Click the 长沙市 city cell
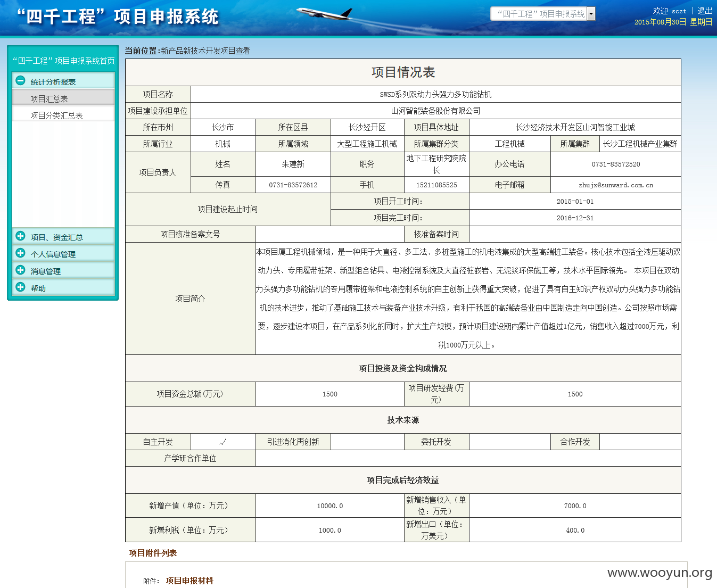The width and height of the screenshot is (717, 588). coord(223,127)
